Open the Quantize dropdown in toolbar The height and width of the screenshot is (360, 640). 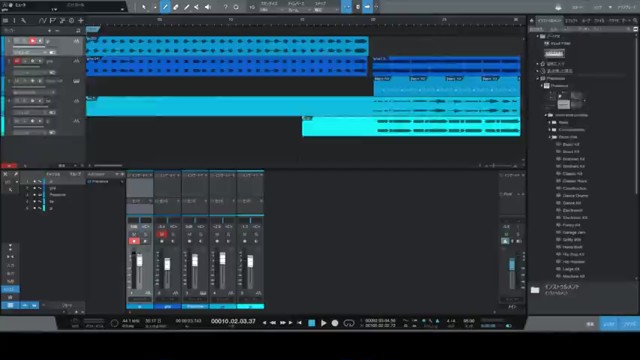(270, 9)
